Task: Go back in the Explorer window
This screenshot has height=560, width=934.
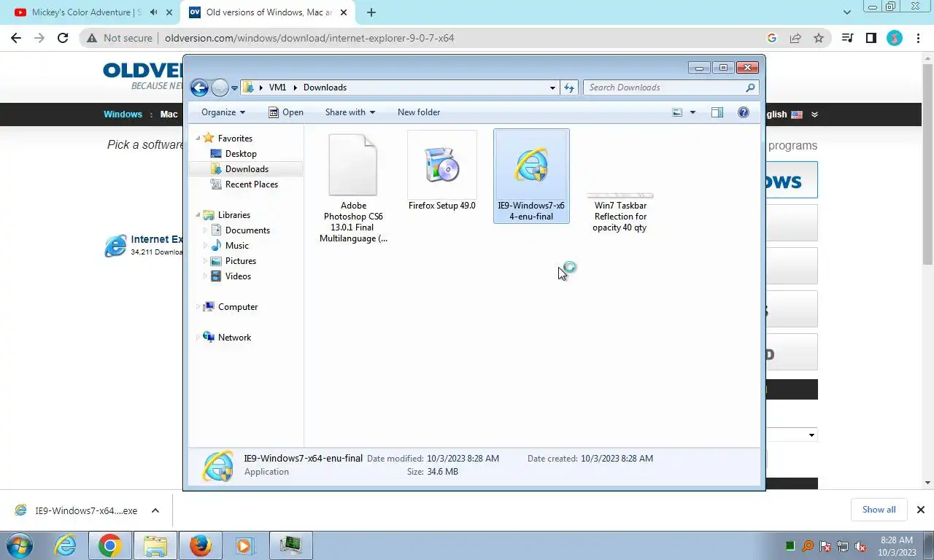Action: coord(199,87)
